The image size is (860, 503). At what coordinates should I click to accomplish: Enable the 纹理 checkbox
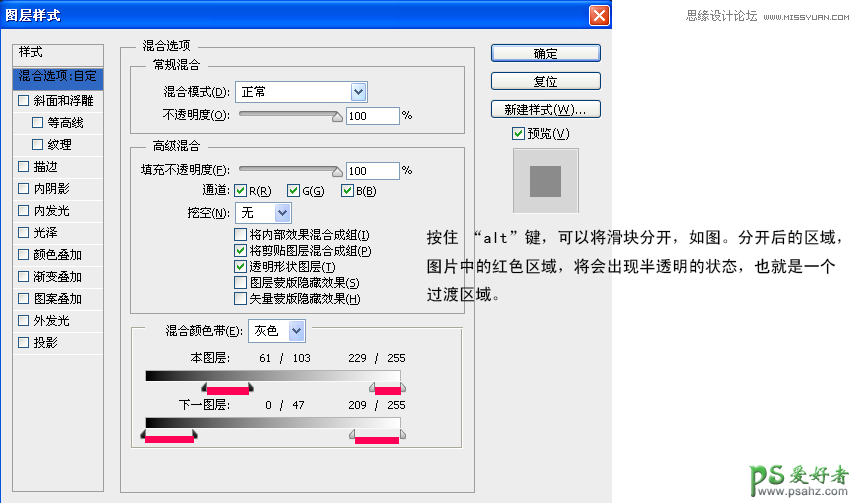click(37, 144)
